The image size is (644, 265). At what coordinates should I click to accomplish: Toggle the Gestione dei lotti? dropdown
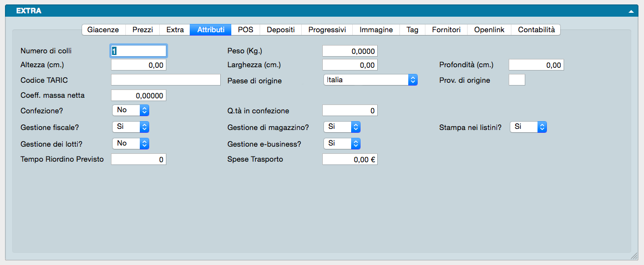pyautogui.click(x=130, y=143)
